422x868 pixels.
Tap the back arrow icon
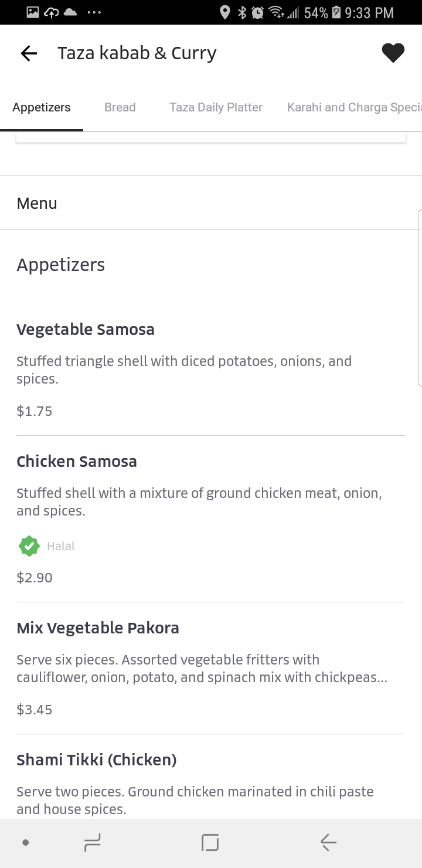pos(29,53)
